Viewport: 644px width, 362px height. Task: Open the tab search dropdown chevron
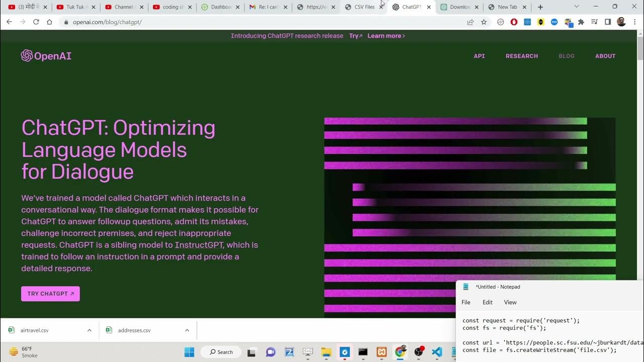coord(577,7)
